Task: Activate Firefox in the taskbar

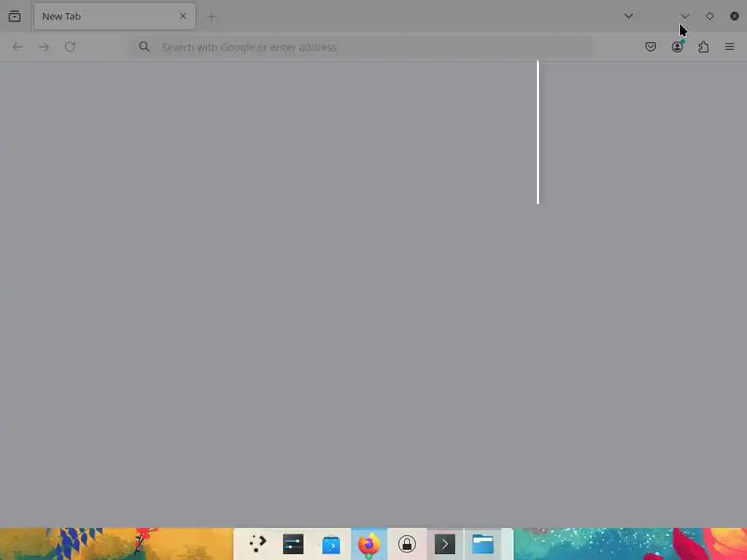Action: (369, 544)
